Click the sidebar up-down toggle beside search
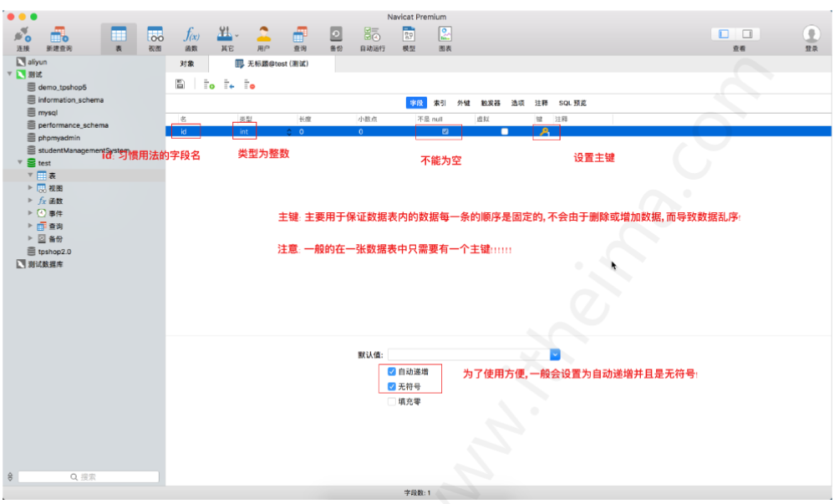 [10, 476]
